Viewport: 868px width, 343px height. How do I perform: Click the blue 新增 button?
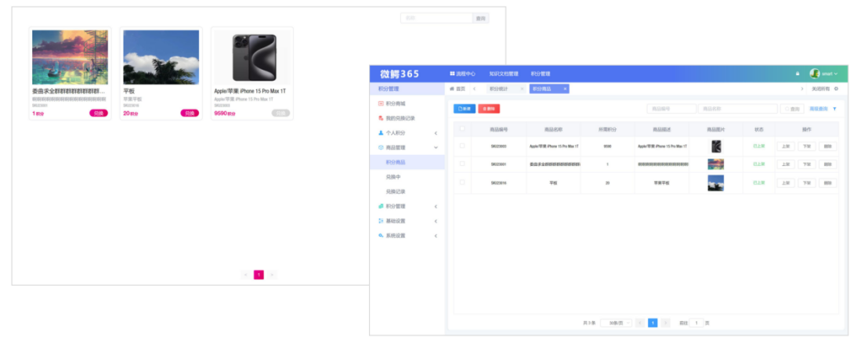[x=465, y=109]
